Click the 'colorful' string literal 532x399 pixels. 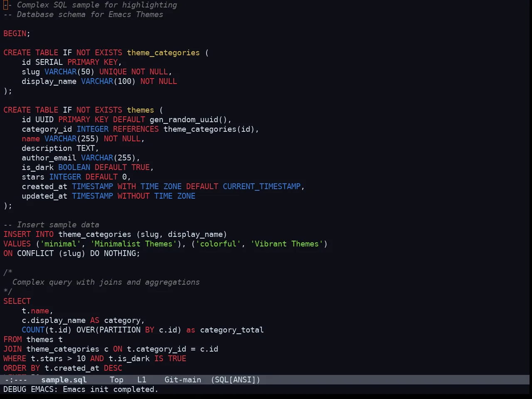(218, 244)
